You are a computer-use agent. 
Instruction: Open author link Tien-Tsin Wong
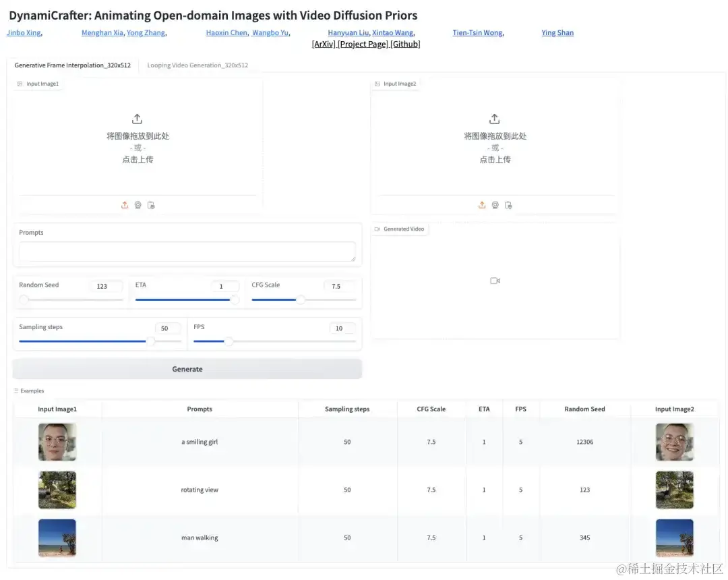478,32
